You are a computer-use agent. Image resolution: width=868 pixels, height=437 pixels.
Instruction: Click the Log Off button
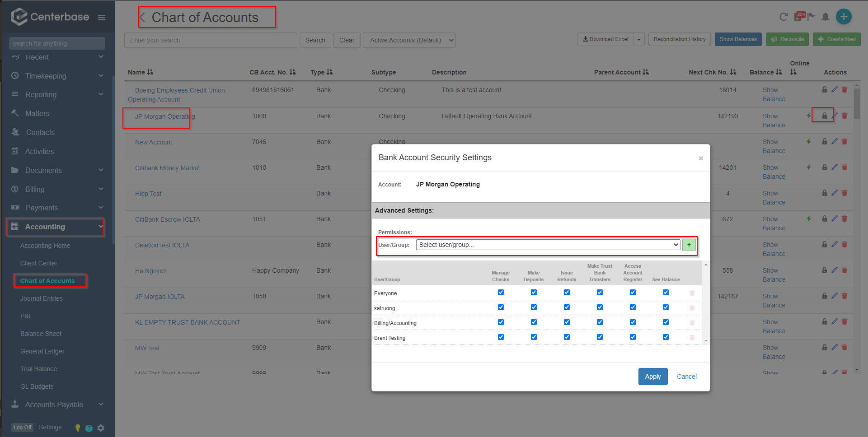23,428
